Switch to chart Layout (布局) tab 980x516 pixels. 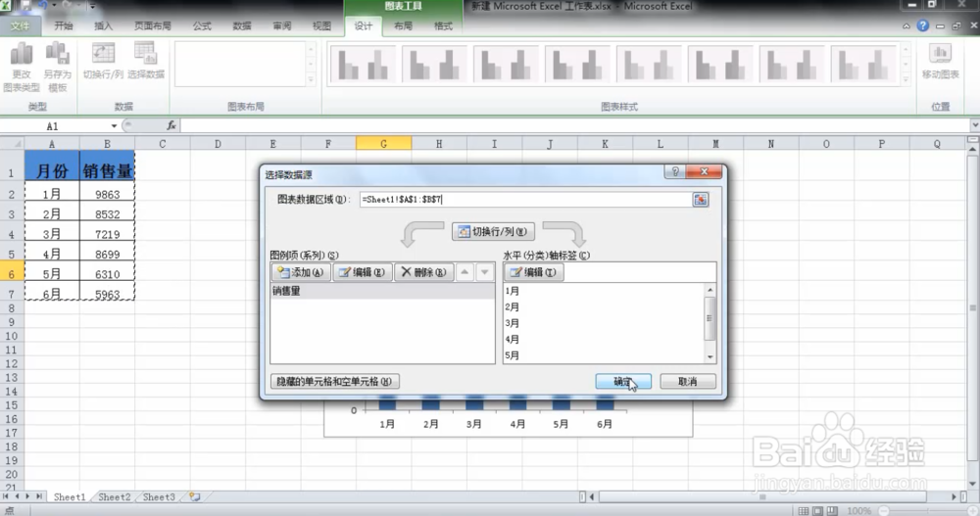click(403, 26)
